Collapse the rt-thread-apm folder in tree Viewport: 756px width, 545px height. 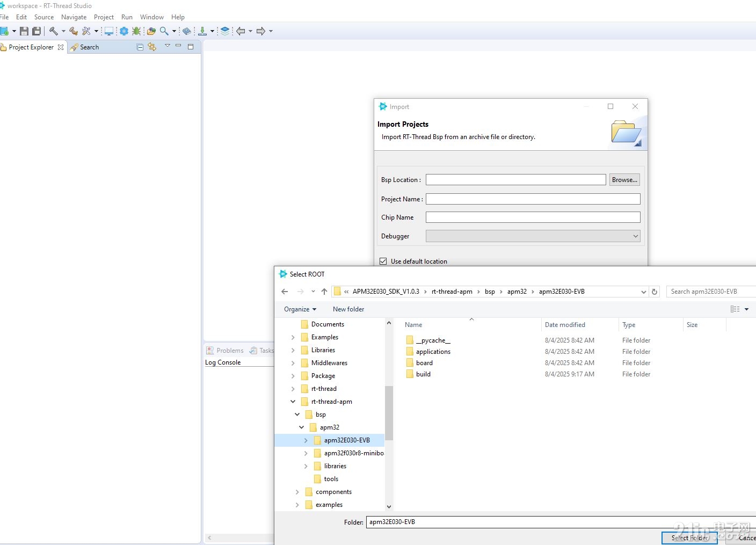click(293, 402)
